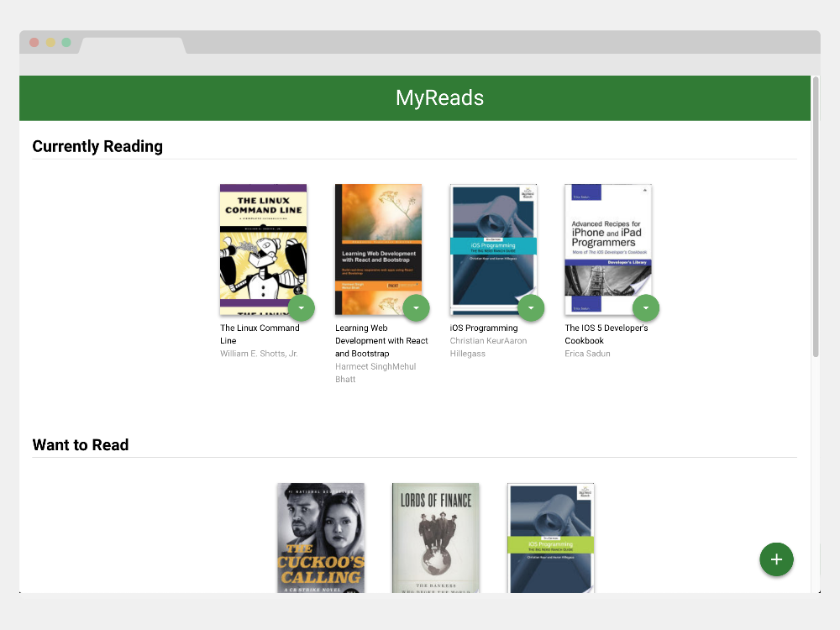Click the title "The Linux Command Line"
This screenshot has height=630, width=840.
click(260, 334)
